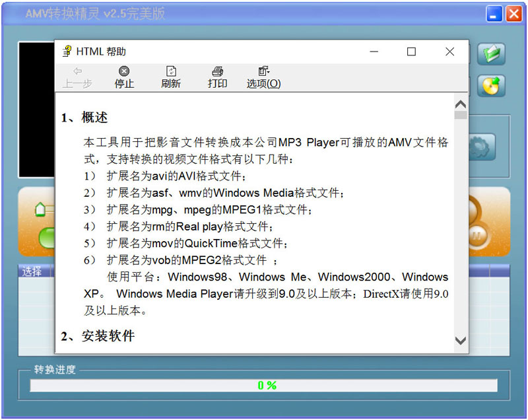Minimize the AMV转换精灵 main window
The height and width of the screenshot is (420, 528).
(x=494, y=14)
